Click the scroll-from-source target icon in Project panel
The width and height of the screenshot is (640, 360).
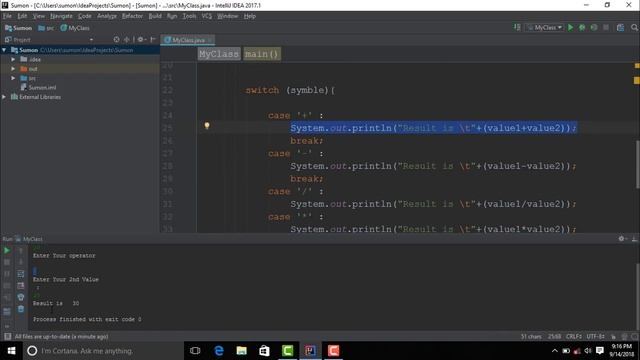pos(116,40)
